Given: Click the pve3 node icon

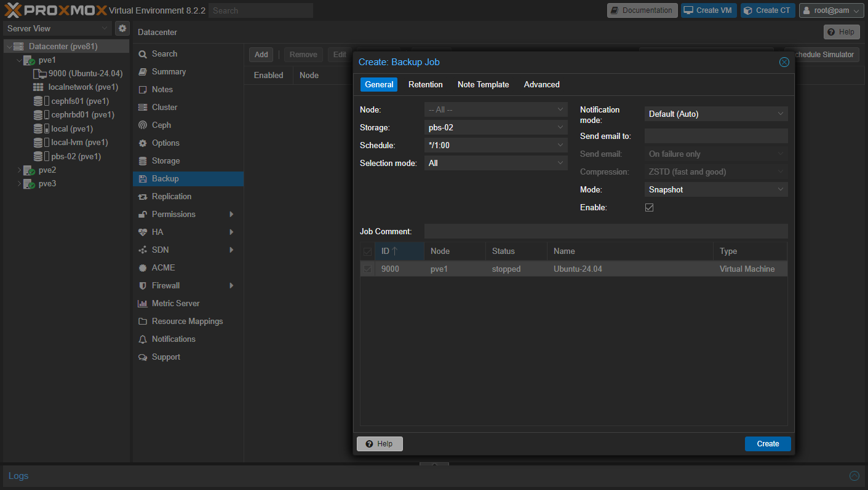Looking at the screenshot, I should tap(29, 184).
